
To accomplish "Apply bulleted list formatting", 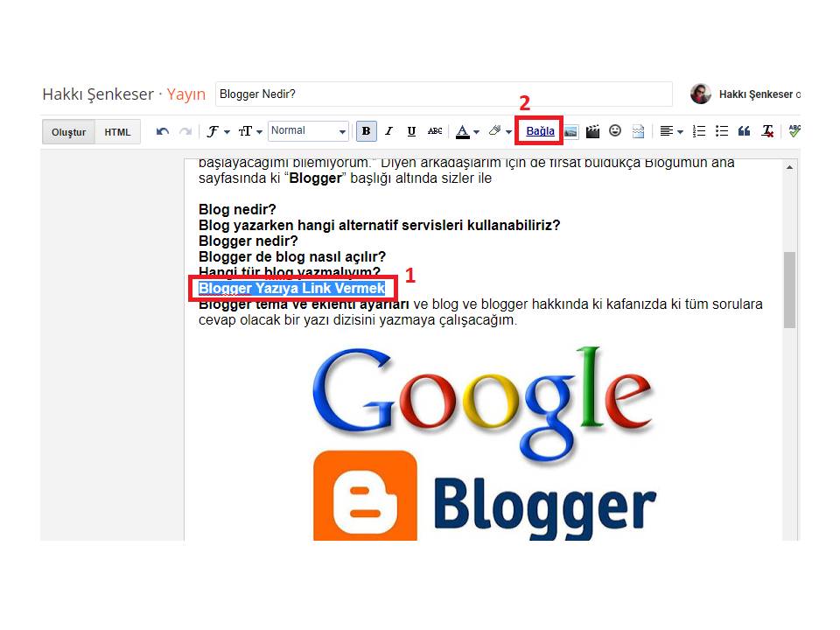I will [722, 131].
